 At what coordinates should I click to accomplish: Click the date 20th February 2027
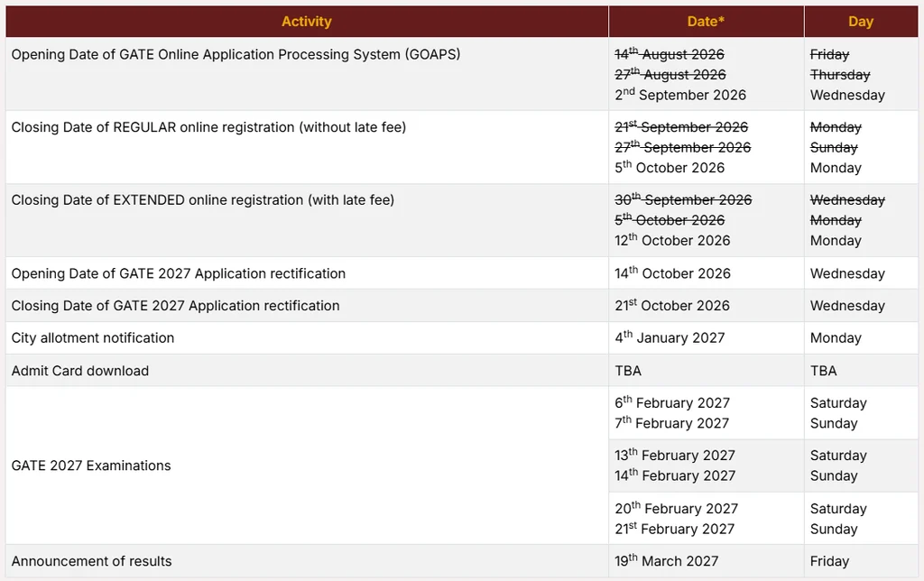click(677, 508)
